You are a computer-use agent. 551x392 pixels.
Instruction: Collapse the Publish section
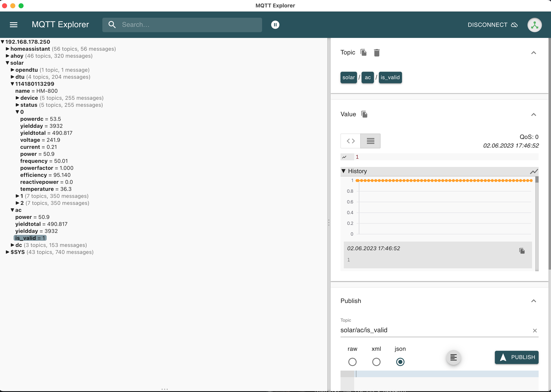click(534, 301)
